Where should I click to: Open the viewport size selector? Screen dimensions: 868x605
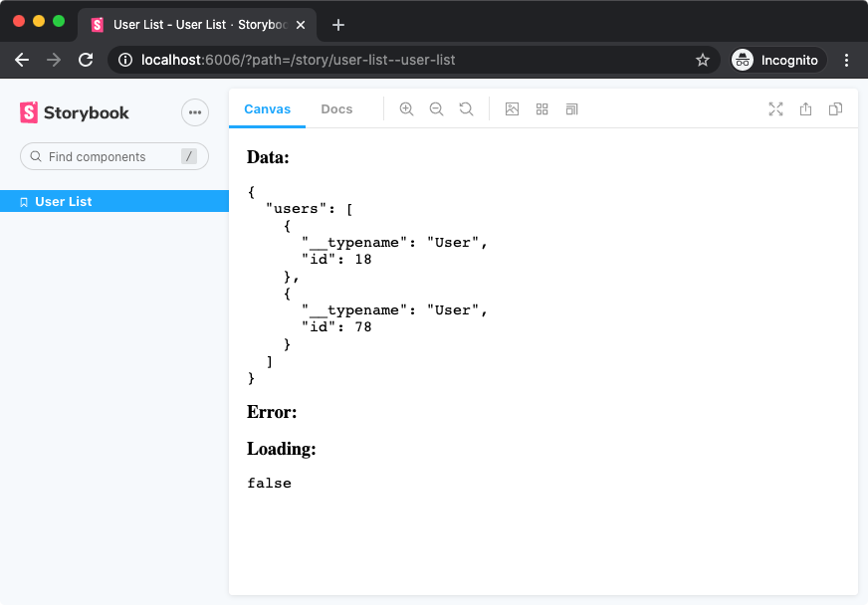pos(571,109)
